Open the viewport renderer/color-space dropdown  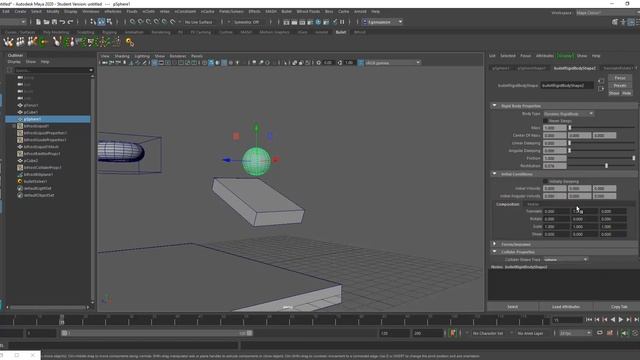[393, 63]
